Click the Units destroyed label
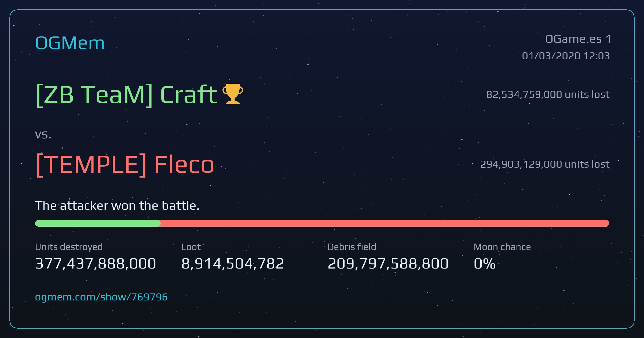This screenshot has height=338, width=644. point(69,247)
